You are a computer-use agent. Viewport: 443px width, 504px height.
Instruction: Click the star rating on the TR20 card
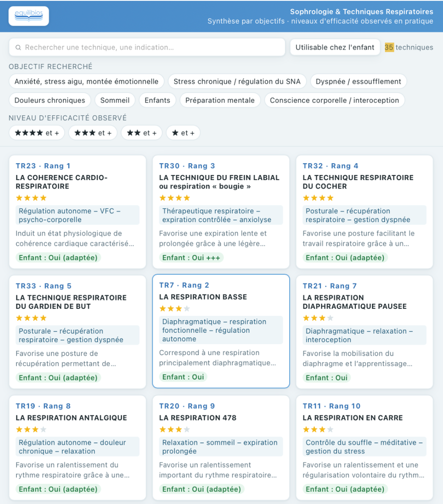[x=175, y=429]
